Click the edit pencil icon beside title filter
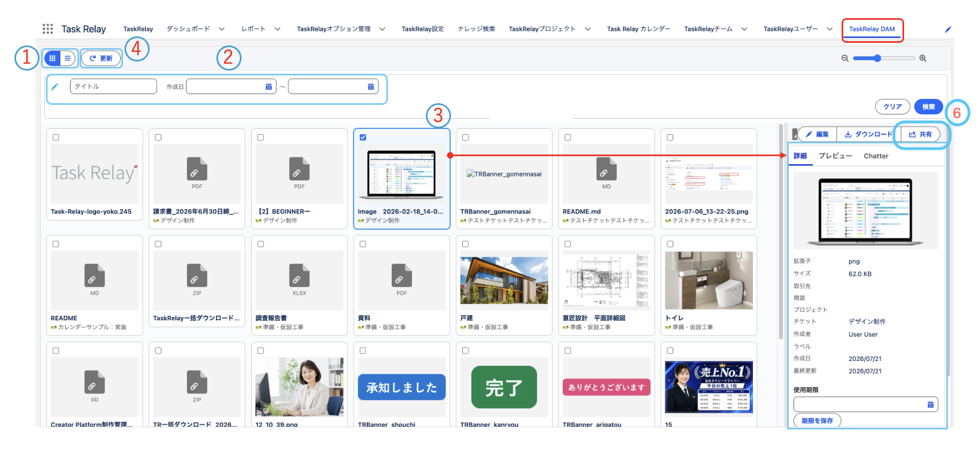This screenshot has width=980, height=462. [55, 86]
